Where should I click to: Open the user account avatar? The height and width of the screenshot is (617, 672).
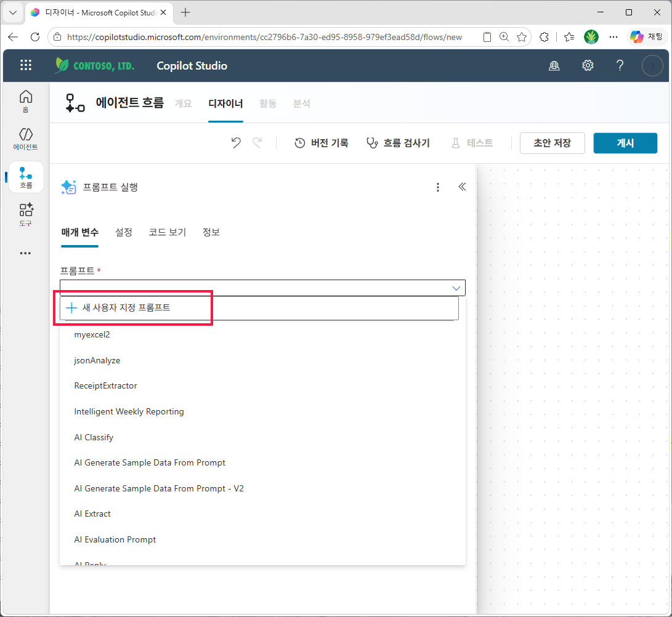[x=652, y=65]
